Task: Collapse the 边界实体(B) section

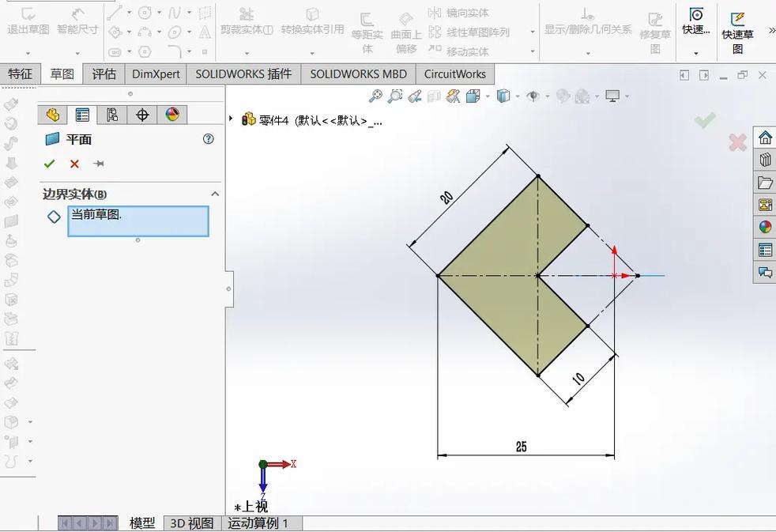Action: 214,193
